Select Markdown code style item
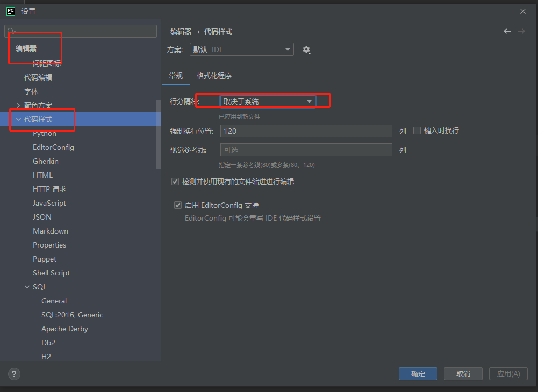This screenshot has width=538, height=392. click(51, 231)
